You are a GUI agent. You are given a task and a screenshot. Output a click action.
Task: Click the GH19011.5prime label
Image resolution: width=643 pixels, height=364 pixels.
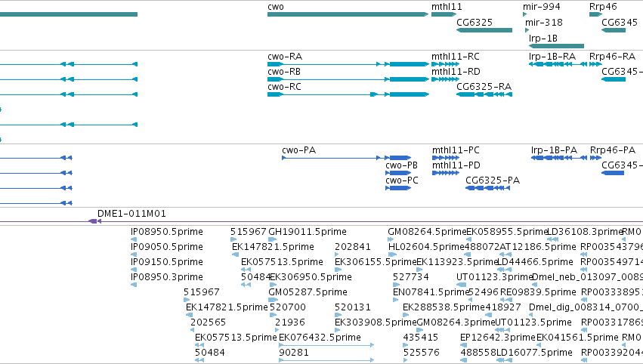click(x=308, y=232)
